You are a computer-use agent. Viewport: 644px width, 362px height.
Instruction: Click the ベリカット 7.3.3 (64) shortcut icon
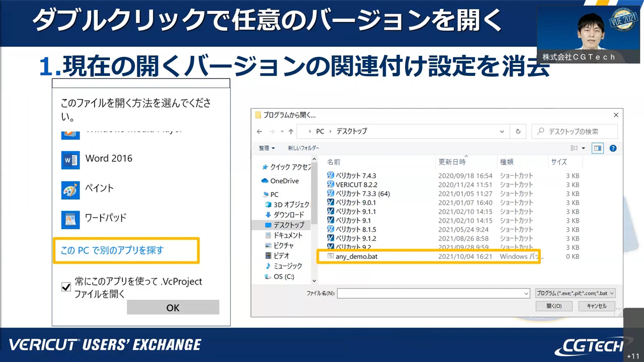pos(331,194)
